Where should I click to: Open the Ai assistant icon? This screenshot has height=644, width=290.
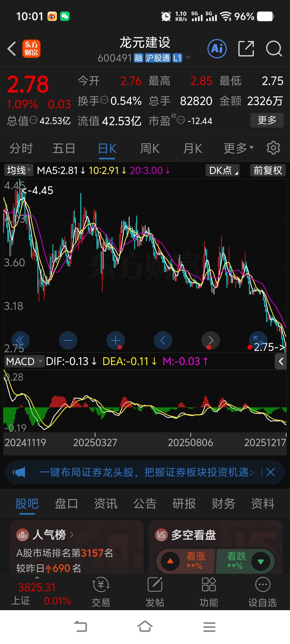(217, 49)
